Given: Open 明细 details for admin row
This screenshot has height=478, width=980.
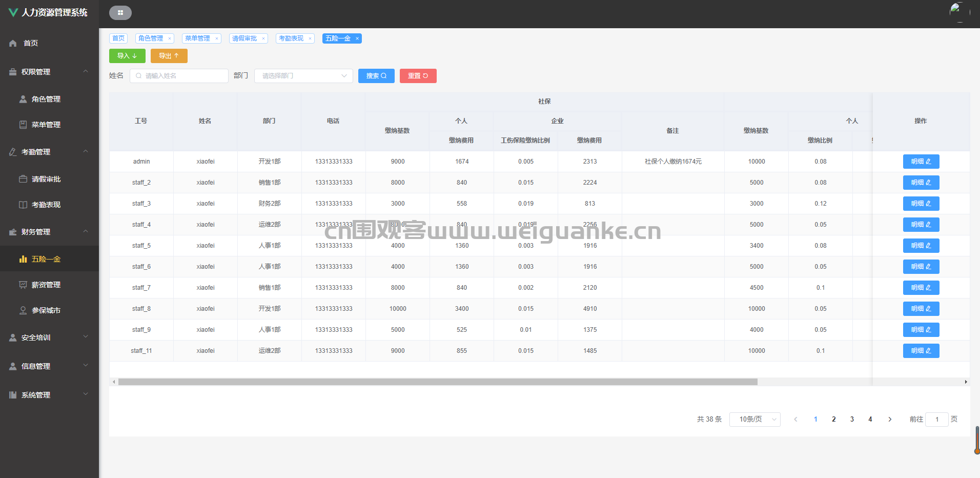Looking at the screenshot, I should pos(921,162).
